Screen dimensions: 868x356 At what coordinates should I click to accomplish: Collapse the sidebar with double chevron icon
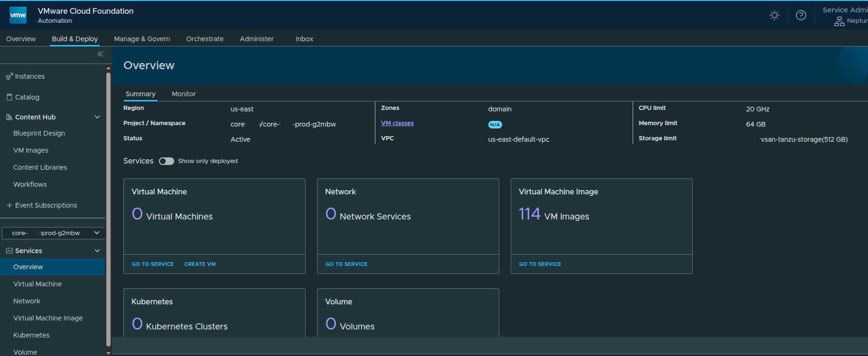click(100, 54)
